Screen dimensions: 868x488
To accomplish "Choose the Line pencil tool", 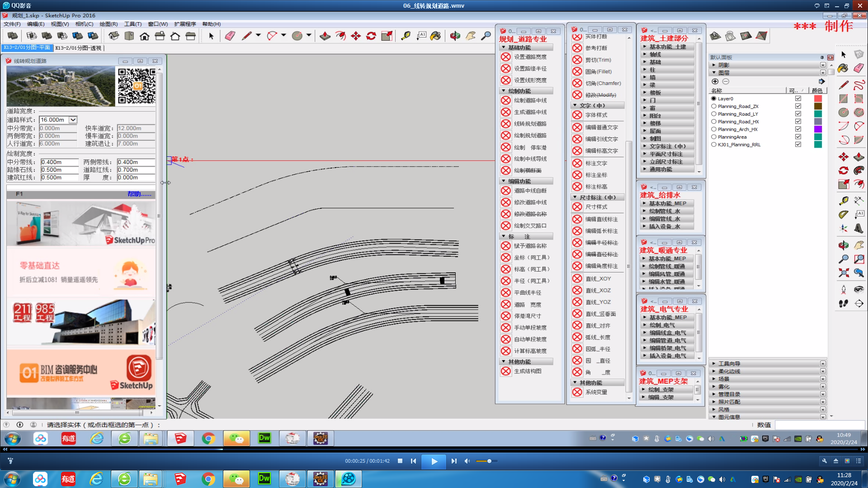I will (x=246, y=36).
